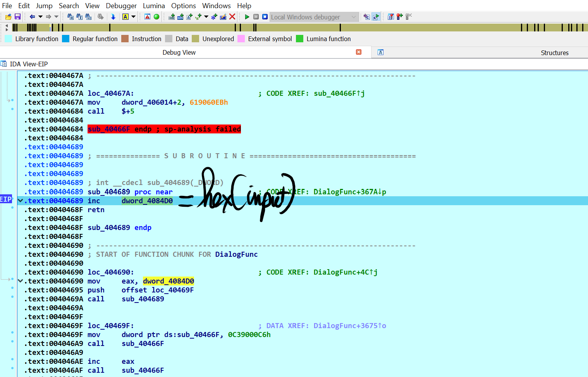Close the Debug View tab
588x377 pixels.
[359, 52]
